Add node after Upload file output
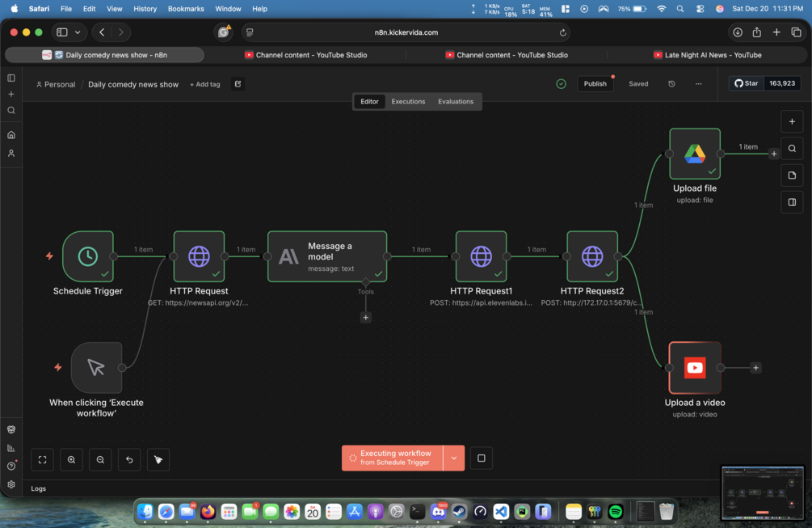812x528 pixels. point(774,154)
